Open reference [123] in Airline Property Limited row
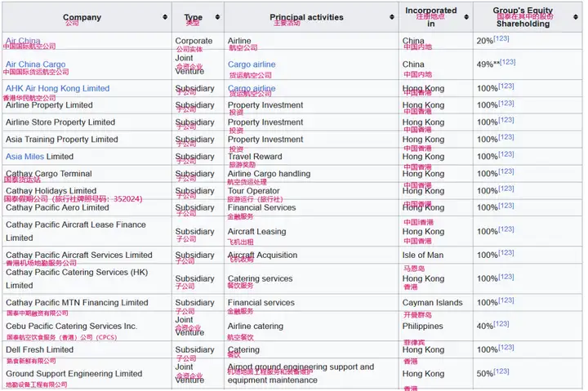 coord(506,103)
